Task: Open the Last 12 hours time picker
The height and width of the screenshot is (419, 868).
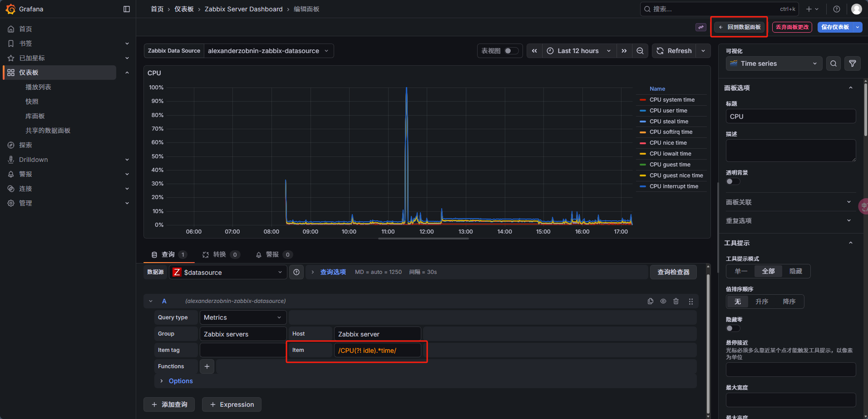Action: pyautogui.click(x=579, y=51)
